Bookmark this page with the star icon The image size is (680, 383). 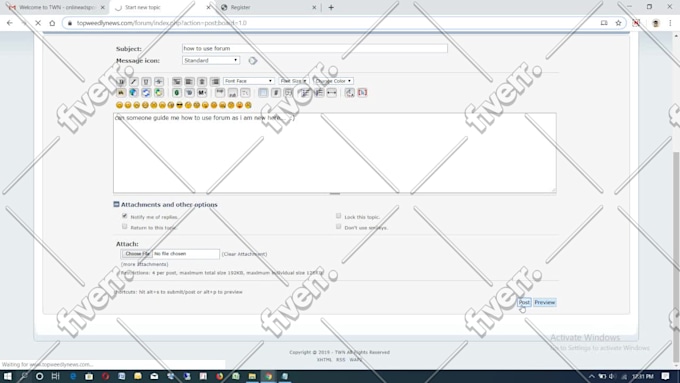[618, 23]
